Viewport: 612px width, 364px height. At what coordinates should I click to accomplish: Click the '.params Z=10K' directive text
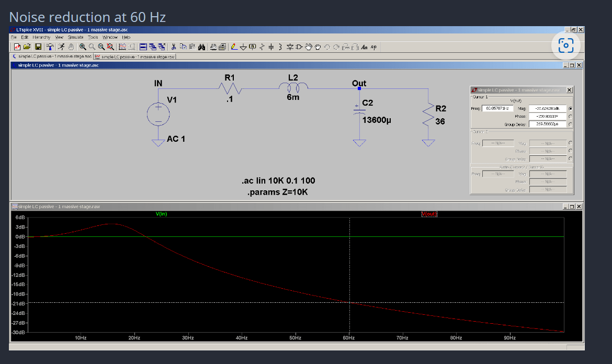(x=278, y=192)
